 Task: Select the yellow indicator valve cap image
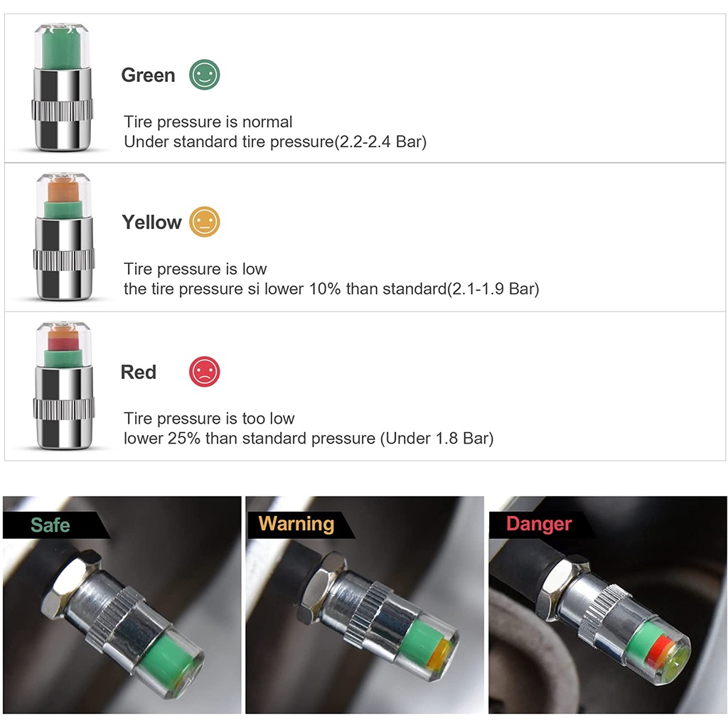coord(63,237)
